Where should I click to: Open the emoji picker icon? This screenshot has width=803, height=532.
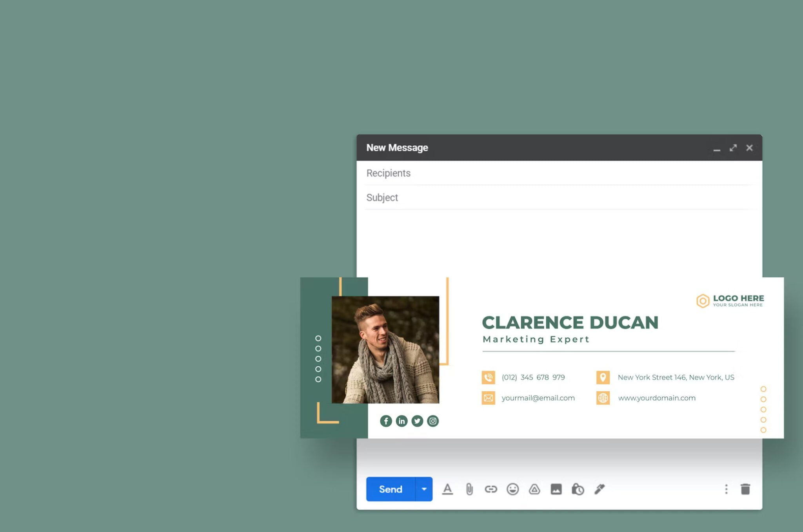point(512,489)
